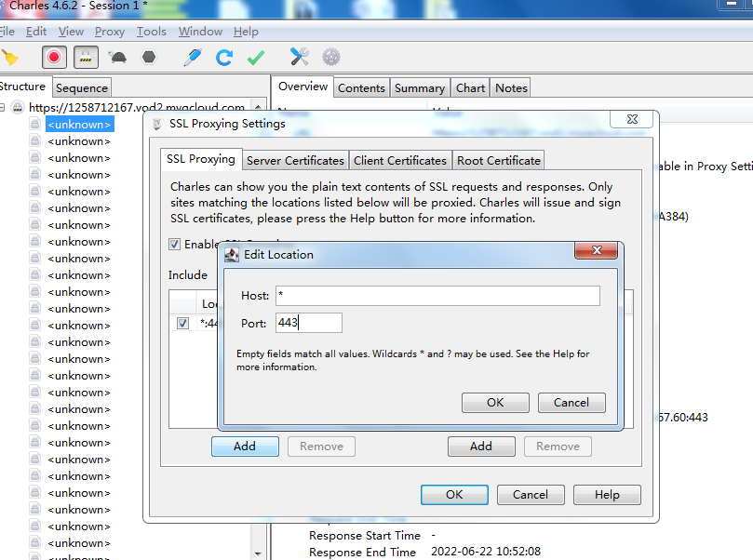The height and width of the screenshot is (560, 753).
Task: Open the Proxy menu
Action: pyautogui.click(x=110, y=32)
